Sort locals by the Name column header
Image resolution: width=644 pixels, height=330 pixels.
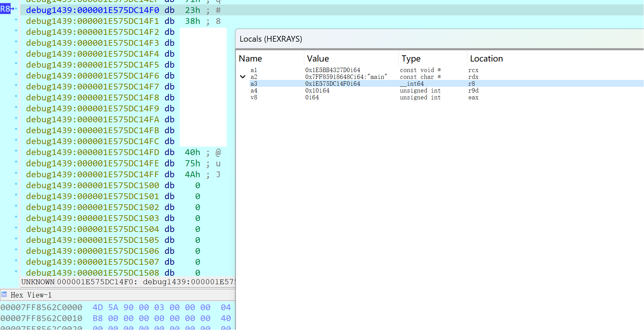pyautogui.click(x=250, y=59)
